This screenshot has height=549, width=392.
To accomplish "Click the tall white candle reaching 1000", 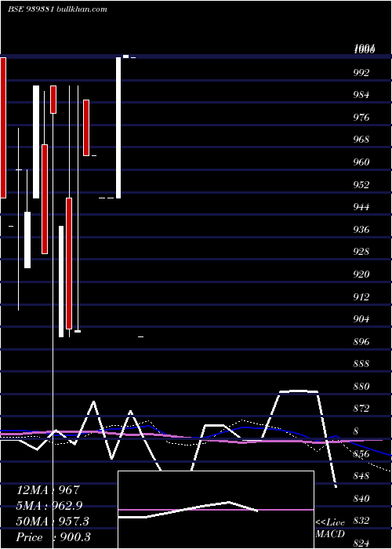I will (x=118, y=128).
